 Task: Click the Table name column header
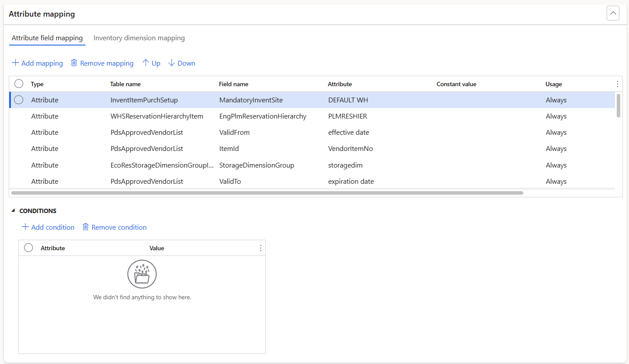click(x=125, y=84)
